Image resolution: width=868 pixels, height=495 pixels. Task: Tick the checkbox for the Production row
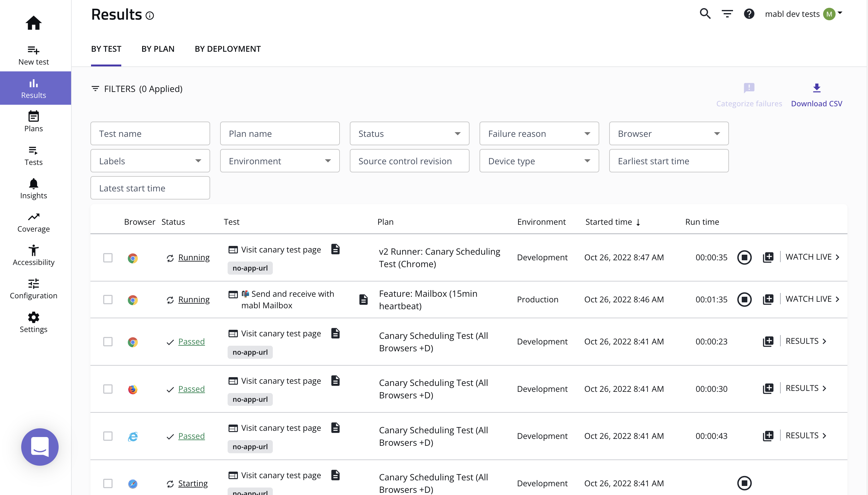pos(108,300)
